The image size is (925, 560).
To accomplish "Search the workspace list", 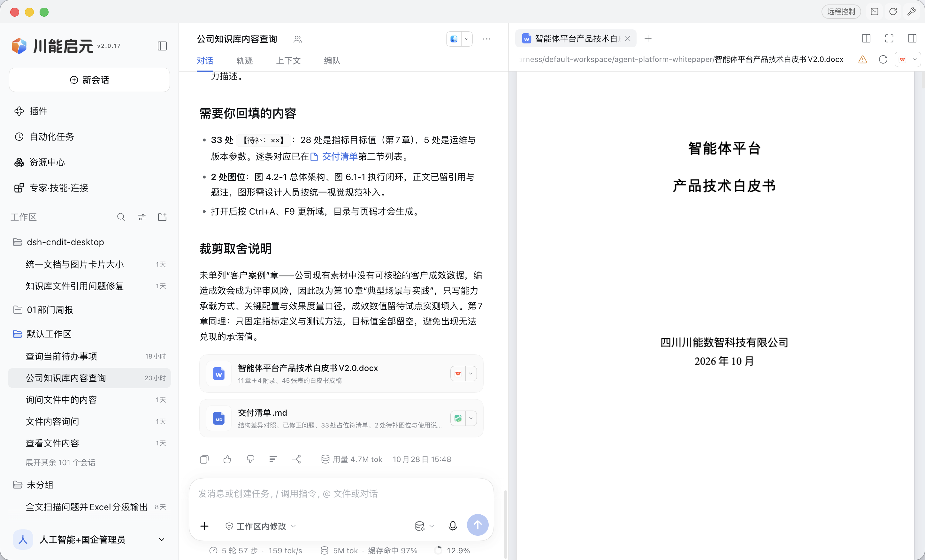I will pyautogui.click(x=121, y=217).
